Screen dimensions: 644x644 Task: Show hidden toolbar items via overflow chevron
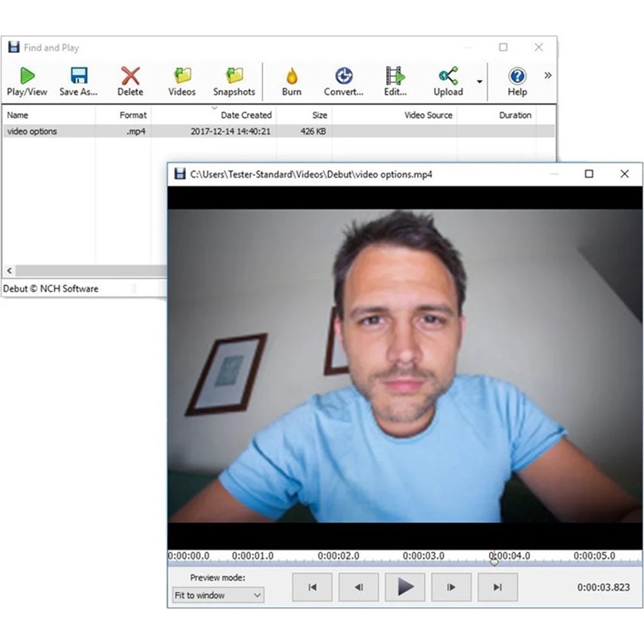click(548, 76)
